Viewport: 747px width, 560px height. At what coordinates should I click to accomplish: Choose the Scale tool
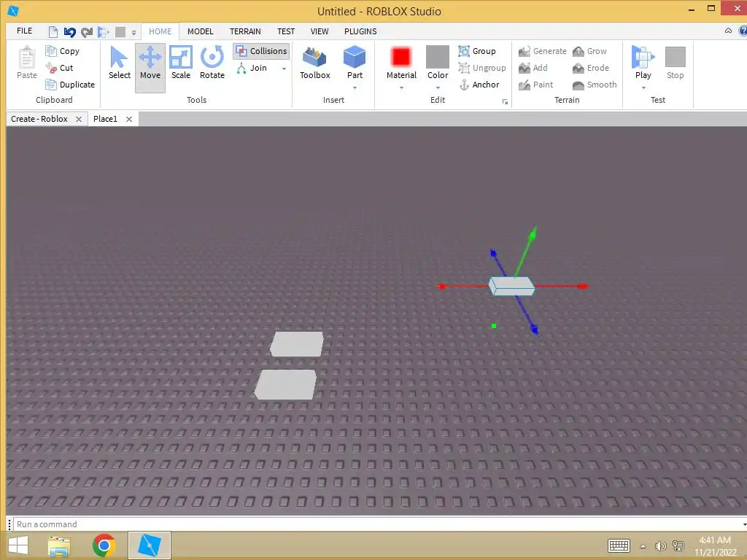point(181,63)
